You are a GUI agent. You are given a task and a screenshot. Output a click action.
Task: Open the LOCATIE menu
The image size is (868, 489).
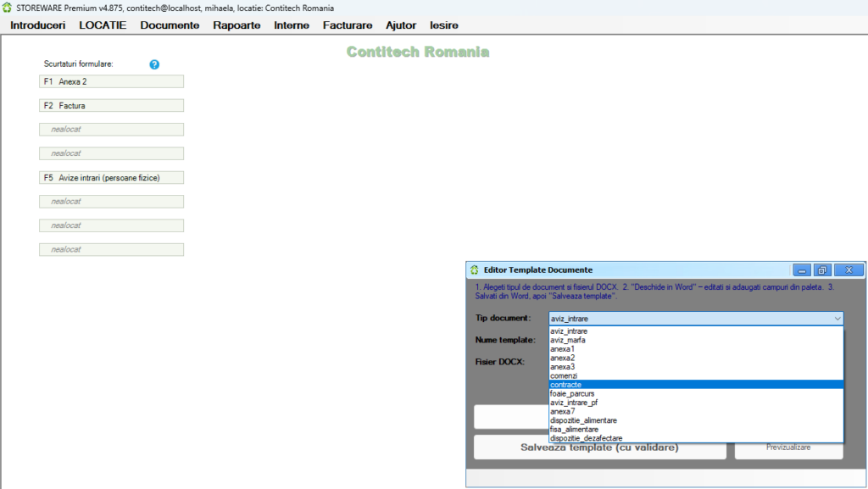(103, 25)
